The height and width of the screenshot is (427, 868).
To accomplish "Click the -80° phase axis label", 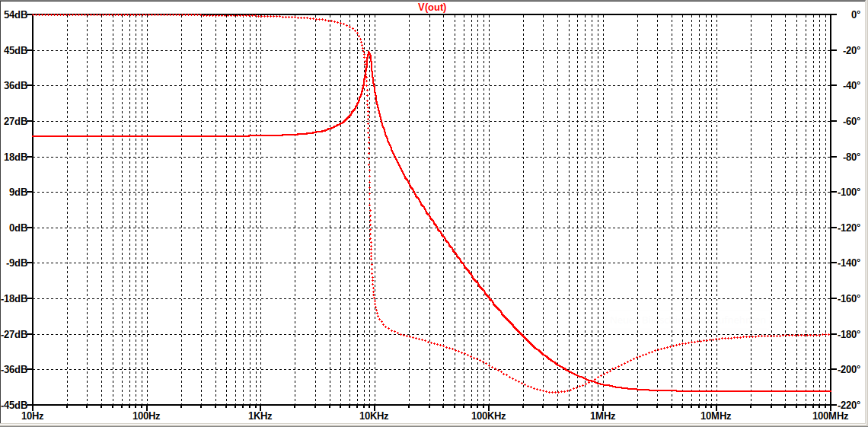I will 853,157.
